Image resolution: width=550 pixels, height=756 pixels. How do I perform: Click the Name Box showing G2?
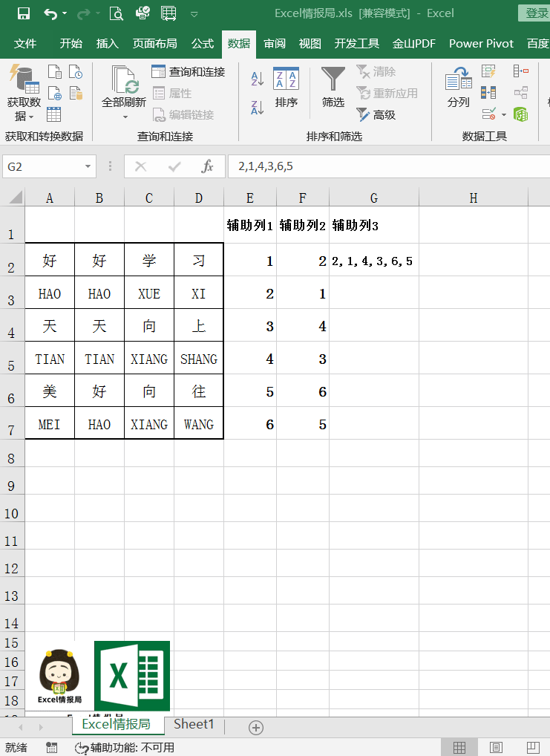coord(42,167)
